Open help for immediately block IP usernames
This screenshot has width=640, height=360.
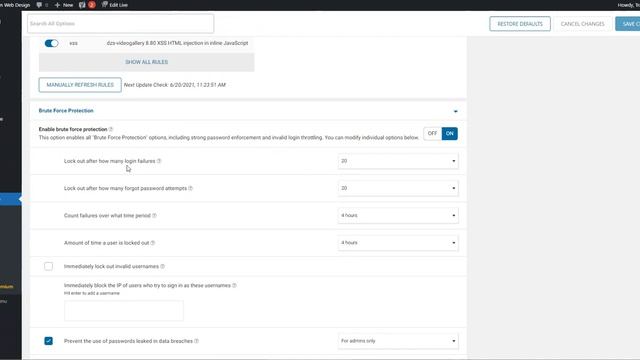pyautogui.click(x=234, y=286)
